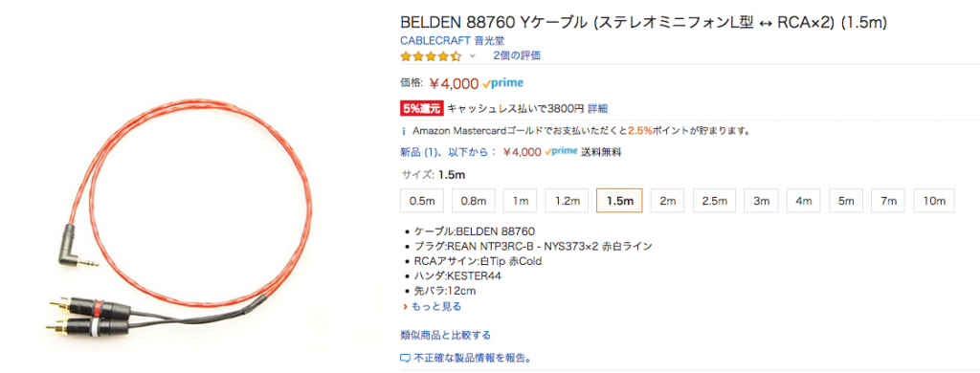Select the 2m size button

click(x=667, y=201)
